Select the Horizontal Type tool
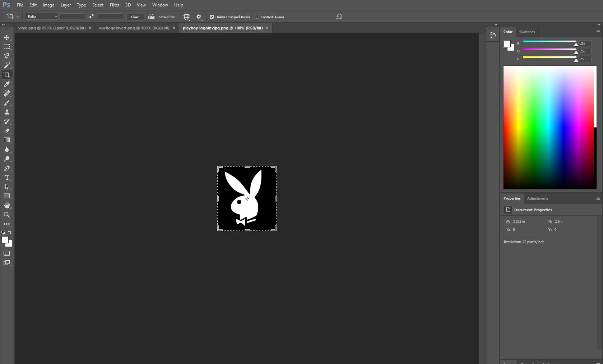The height and width of the screenshot is (364, 603). [7, 177]
